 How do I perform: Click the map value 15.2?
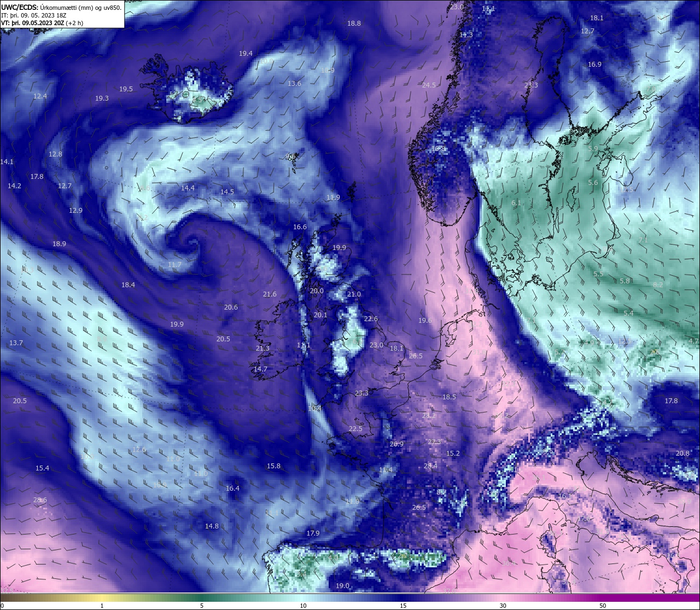point(453,454)
